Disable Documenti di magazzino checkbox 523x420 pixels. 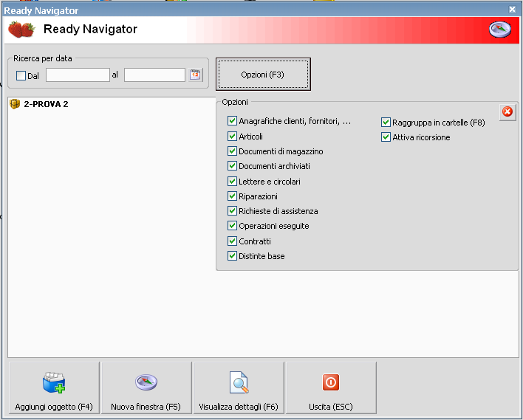pos(232,151)
